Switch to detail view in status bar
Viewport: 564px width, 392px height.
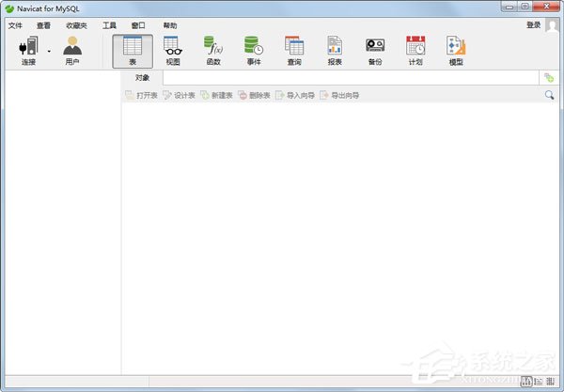click(539, 382)
